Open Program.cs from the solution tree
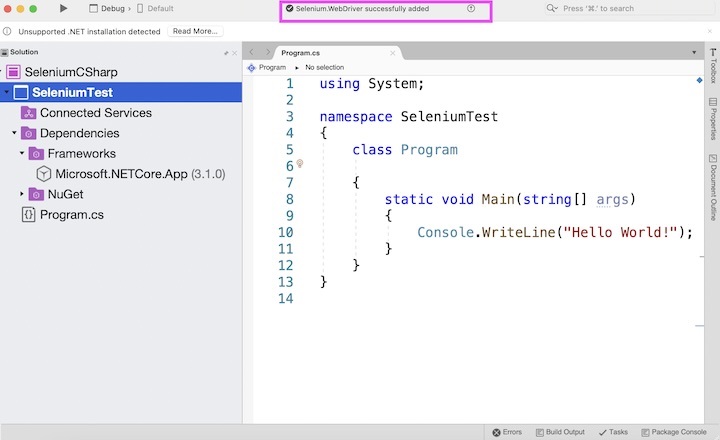720x440 pixels. [x=72, y=215]
